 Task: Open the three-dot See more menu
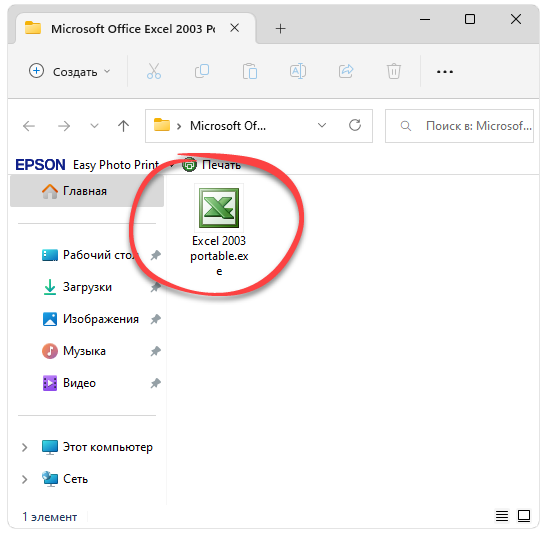[x=445, y=72]
